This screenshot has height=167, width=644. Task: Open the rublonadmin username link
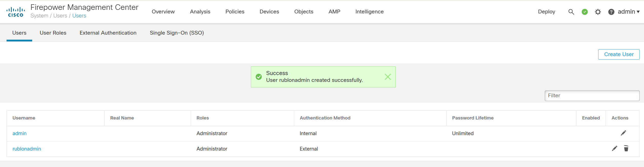[27, 149]
